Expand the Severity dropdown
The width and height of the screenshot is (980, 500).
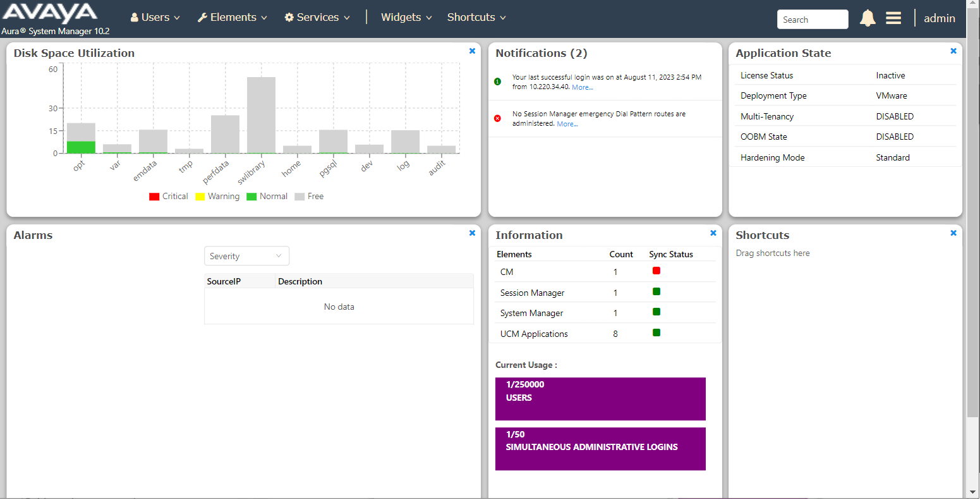[x=246, y=256]
